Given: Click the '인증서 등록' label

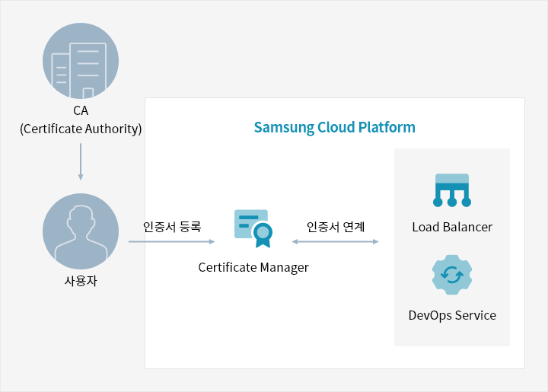Looking at the screenshot, I should (172, 227).
